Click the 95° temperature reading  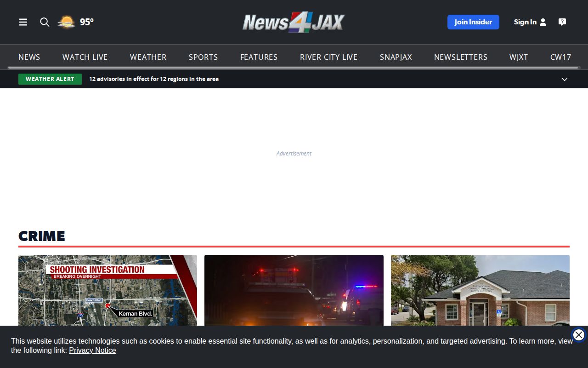point(87,22)
